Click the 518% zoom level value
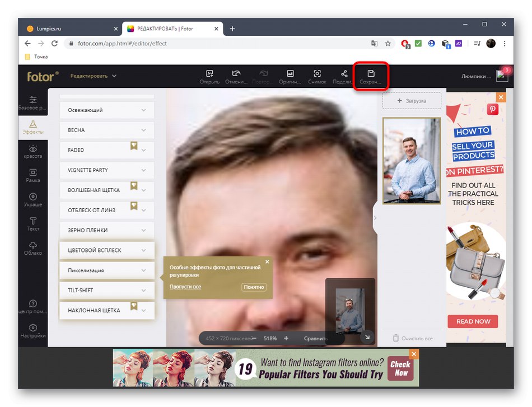 pyautogui.click(x=270, y=339)
